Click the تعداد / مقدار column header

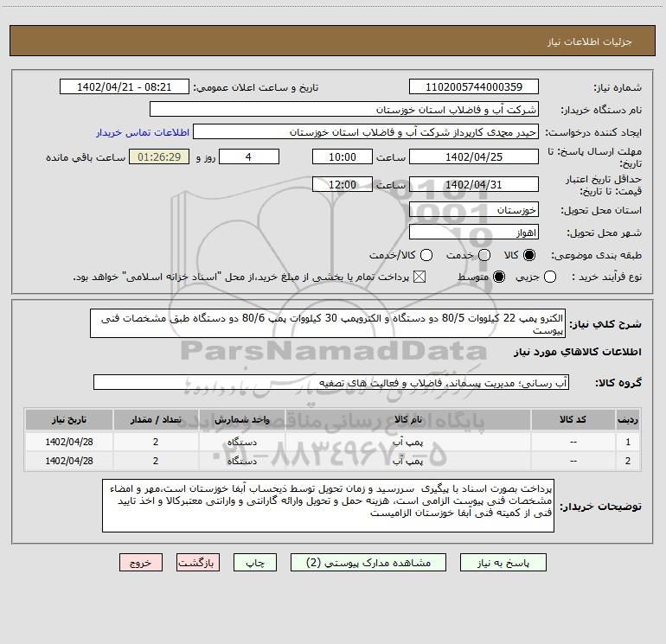point(156,419)
